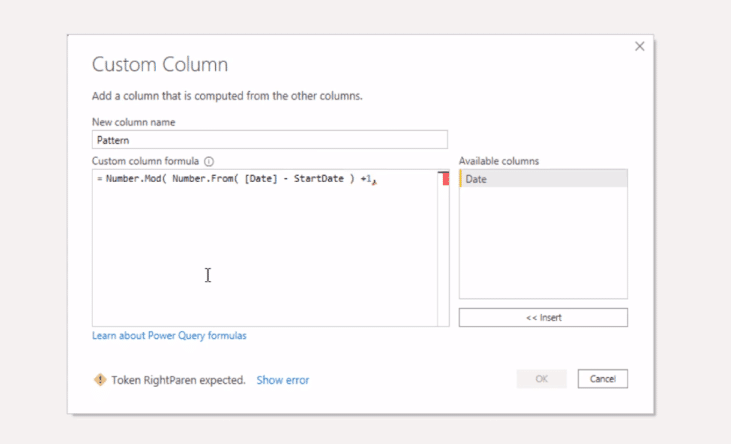The image size is (731, 444).
Task: Click the greyed-out OK button
Action: pyautogui.click(x=541, y=379)
